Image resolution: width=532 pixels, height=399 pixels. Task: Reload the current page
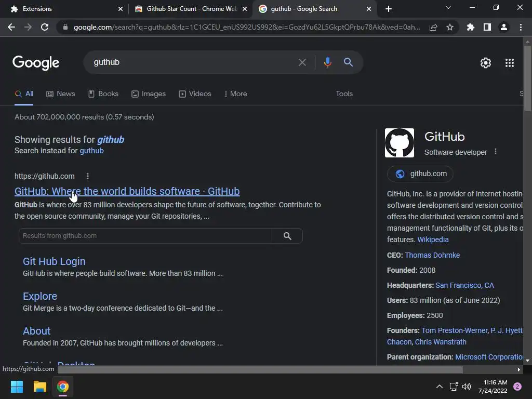45,27
